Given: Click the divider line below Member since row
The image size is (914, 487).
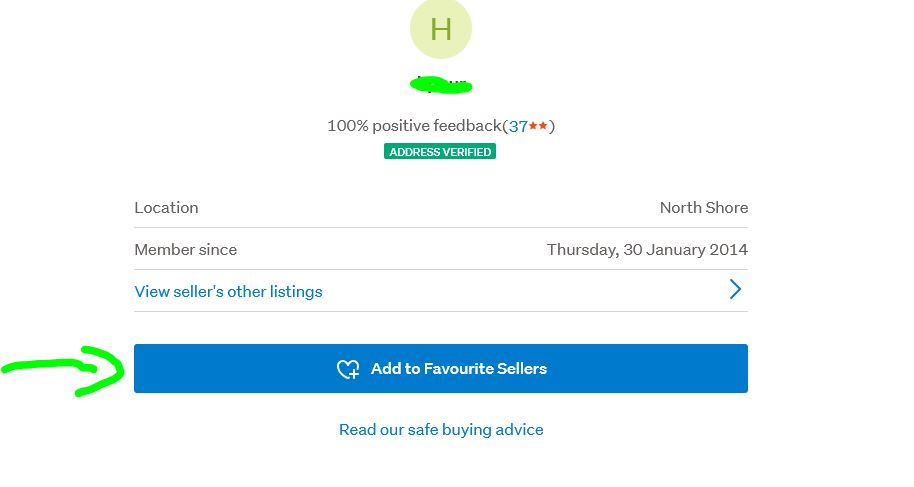Looking at the screenshot, I should tap(441, 270).
